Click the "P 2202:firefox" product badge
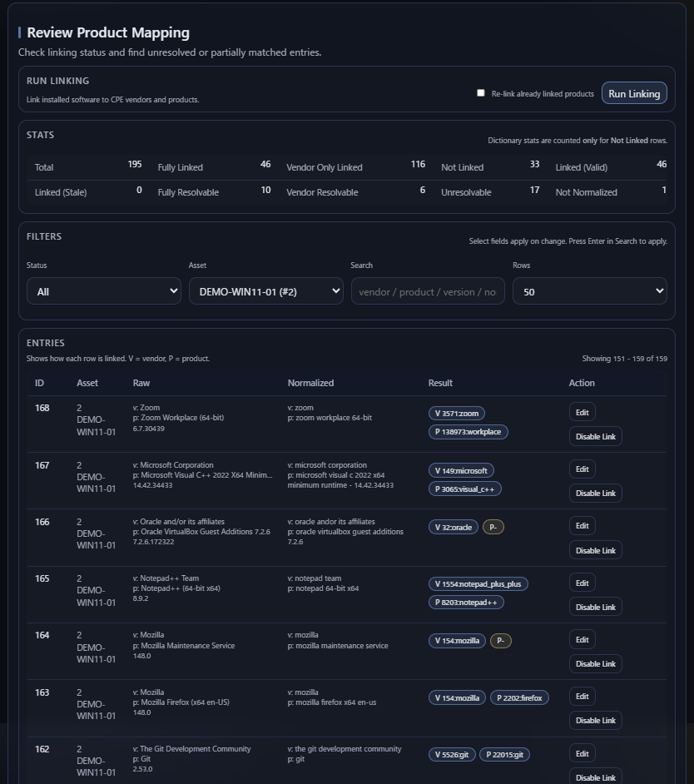The image size is (694, 784). [x=518, y=698]
